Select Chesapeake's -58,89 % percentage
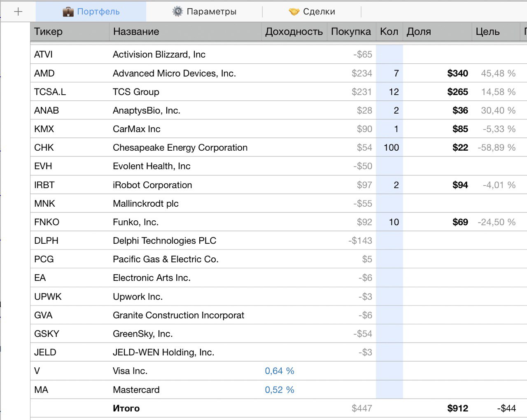Viewport: 527px width, 420px height. 497,147
